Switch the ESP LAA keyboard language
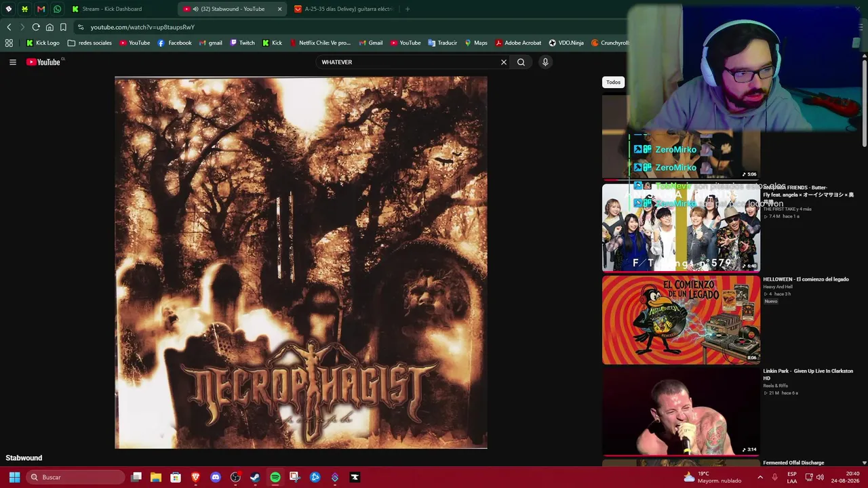 pos(792,477)
